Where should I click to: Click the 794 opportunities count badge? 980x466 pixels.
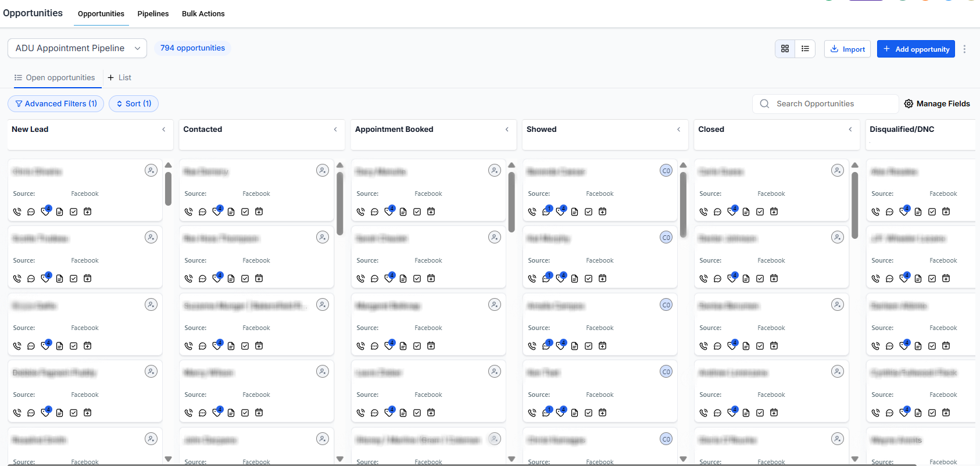tap(192, 48)
